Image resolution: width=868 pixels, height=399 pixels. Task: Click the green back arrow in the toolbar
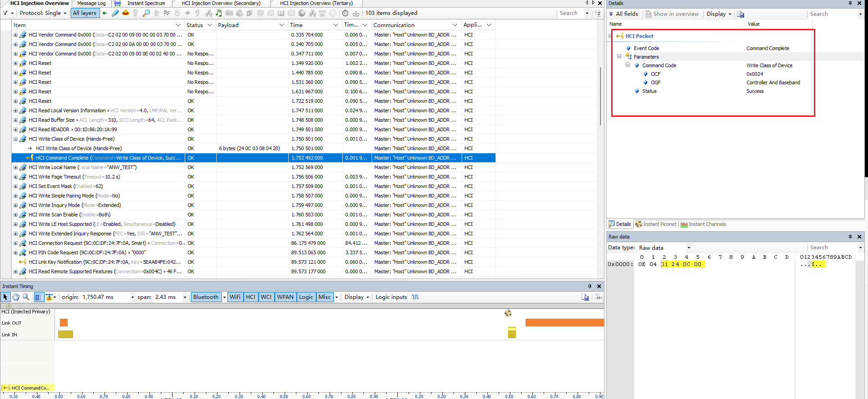pyautogui.click(x=105, y=13)
